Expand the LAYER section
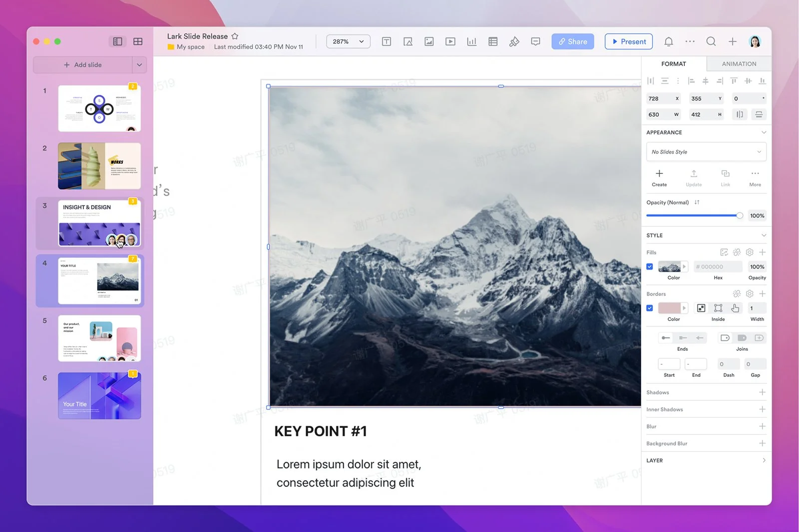The width and height of the screenshot is (799, 532). (x=764, y=460)
